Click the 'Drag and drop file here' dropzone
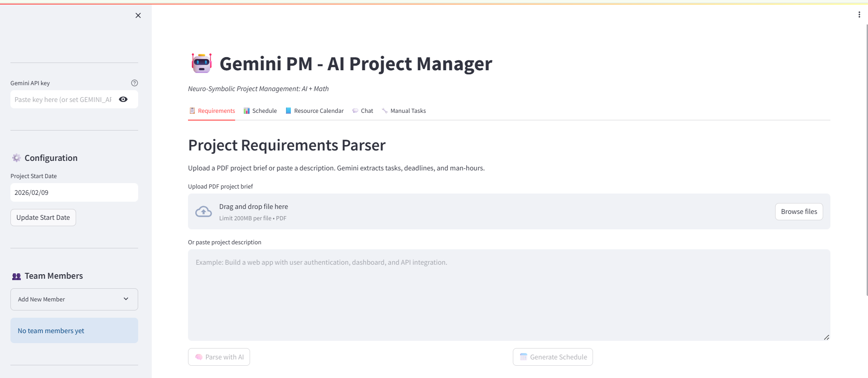Viewport: 868px width, 378px height. 509,211
